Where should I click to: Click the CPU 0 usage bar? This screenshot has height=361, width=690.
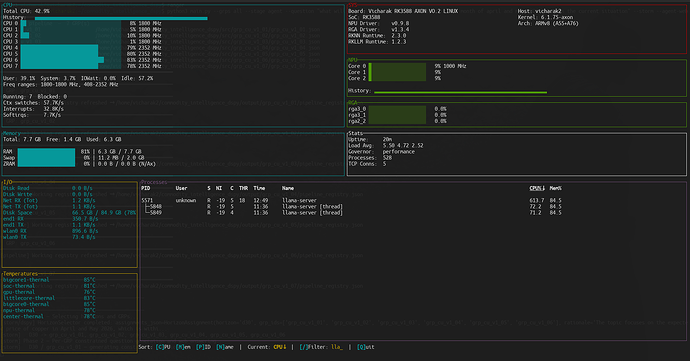click(x=71, y=23)
